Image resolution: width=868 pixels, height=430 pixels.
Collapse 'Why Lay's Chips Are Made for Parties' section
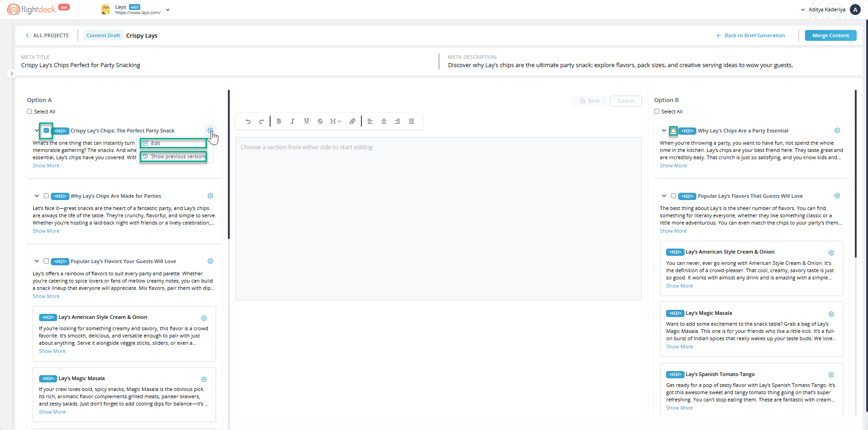click(x=37, y=196)
